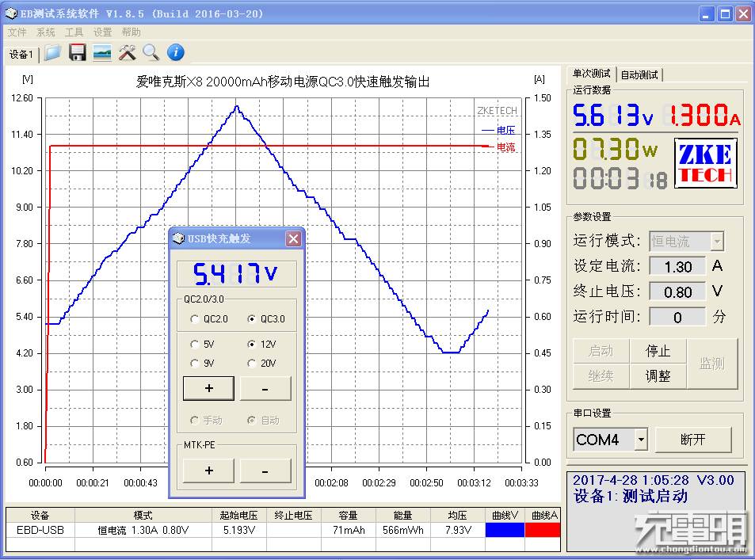Click the EB software title bar icon

(11, 13)
